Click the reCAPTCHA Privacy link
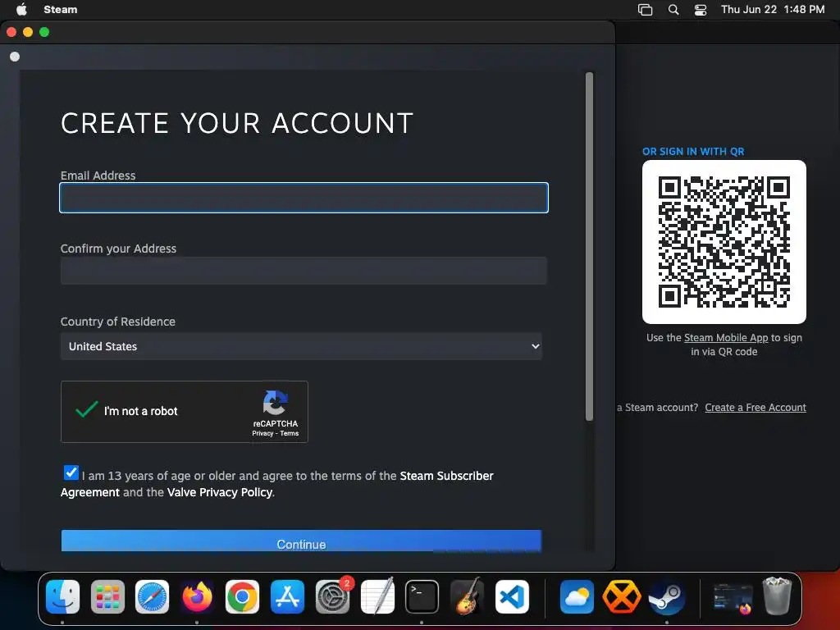 coord(262,433)
